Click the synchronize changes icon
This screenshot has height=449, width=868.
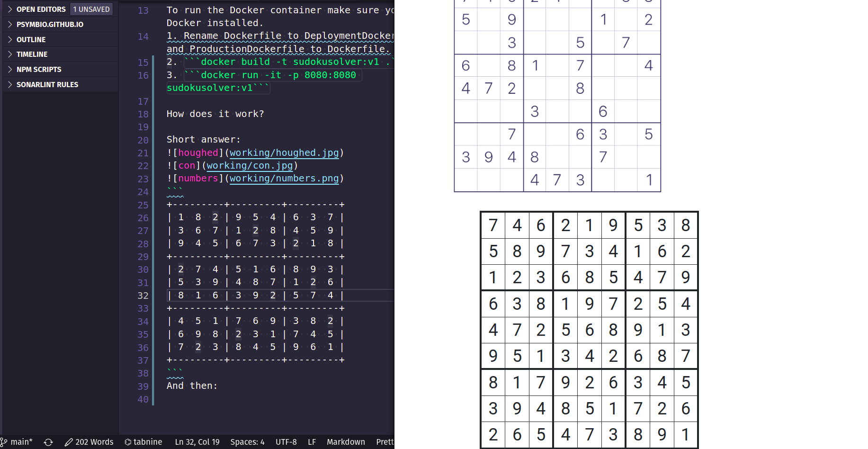(48, 442)
